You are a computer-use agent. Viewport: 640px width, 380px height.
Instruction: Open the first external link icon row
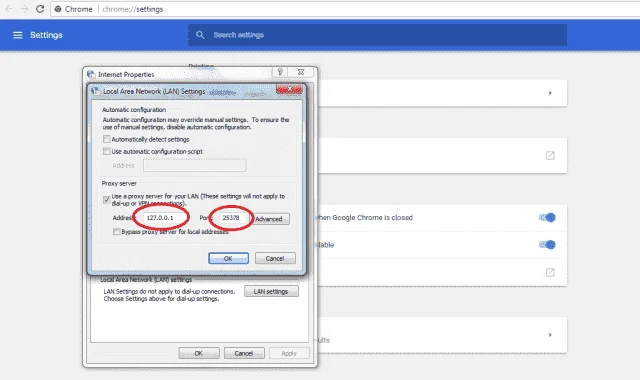550,156
